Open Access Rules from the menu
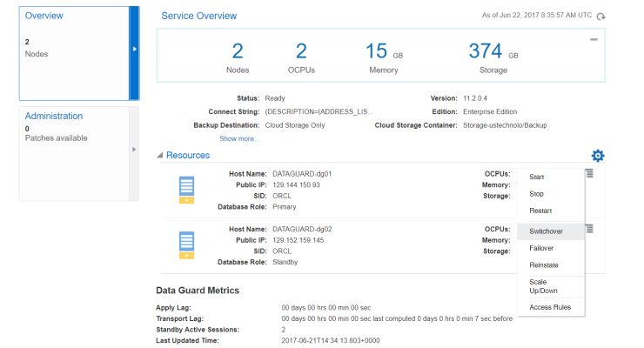This screenshot has width=644, height=348. coord(548,307)
